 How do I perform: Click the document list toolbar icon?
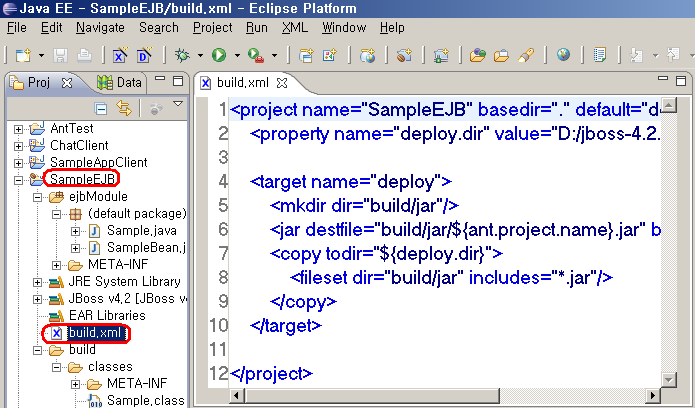pyautogui.click(x=600, y=55)
